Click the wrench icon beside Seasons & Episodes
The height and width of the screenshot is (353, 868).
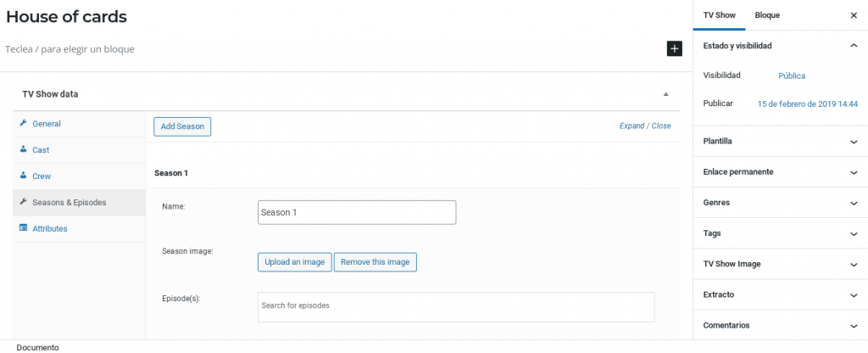pos(23,202)
